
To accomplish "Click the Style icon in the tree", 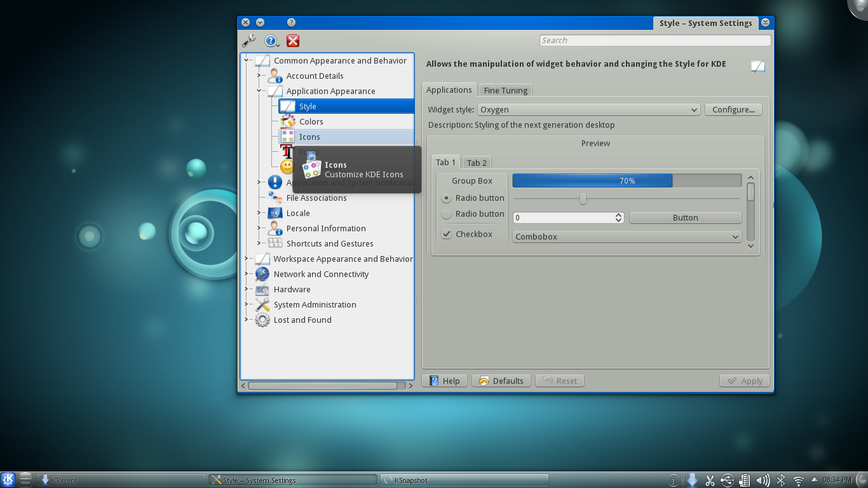I will [x=288, y=106].
